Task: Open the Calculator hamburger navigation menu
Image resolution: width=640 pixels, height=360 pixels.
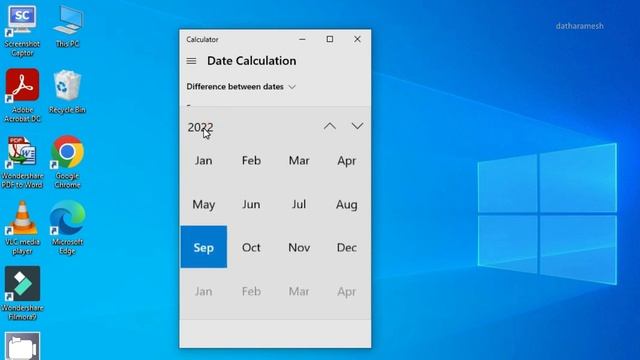Action: pyautogui.click(x=191, y=61)
